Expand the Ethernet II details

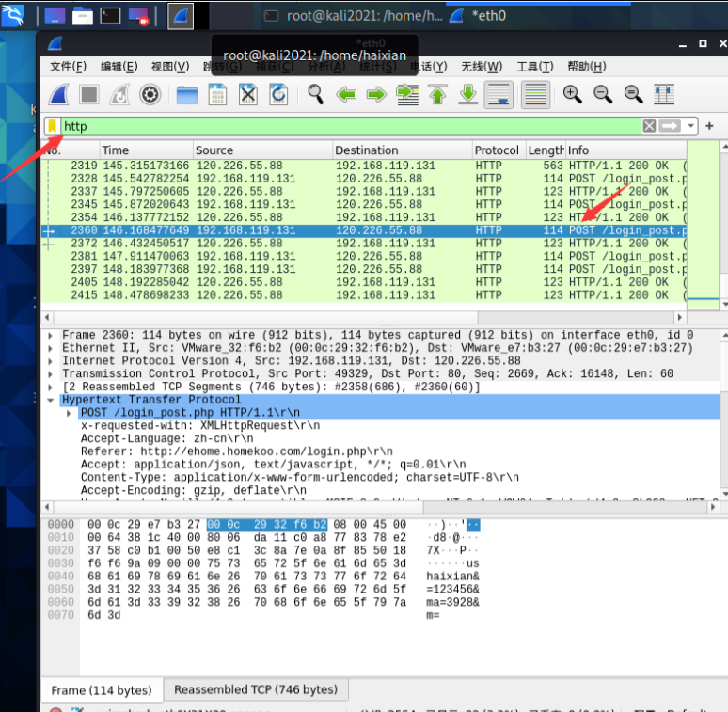[50, 348]
